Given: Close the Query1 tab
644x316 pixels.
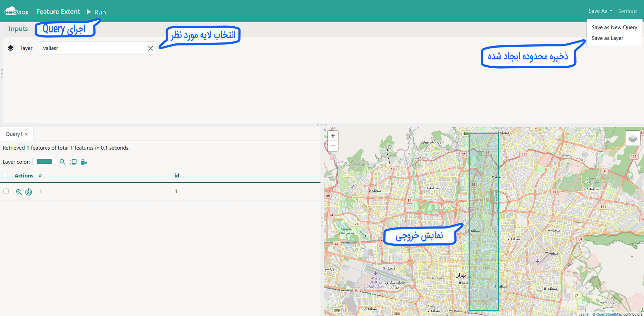Looking at the screenshot, I should click(26, 134).
